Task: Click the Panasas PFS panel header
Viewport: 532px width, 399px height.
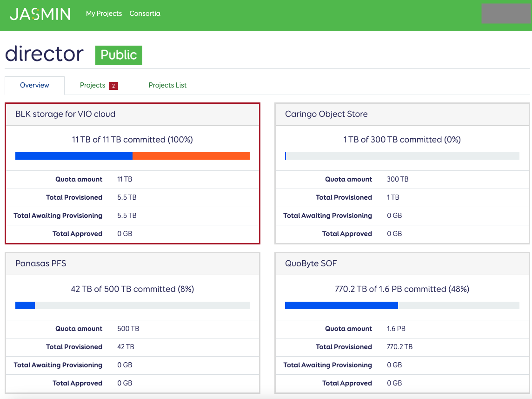Action: (41, 264)
